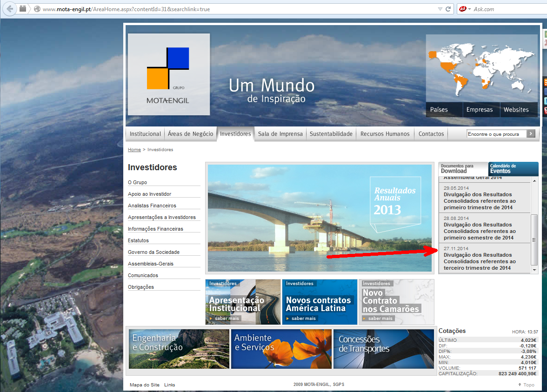
Task: Open the Recursos Humanos menu
Action: pyautogui.click(x=385, y=134)
